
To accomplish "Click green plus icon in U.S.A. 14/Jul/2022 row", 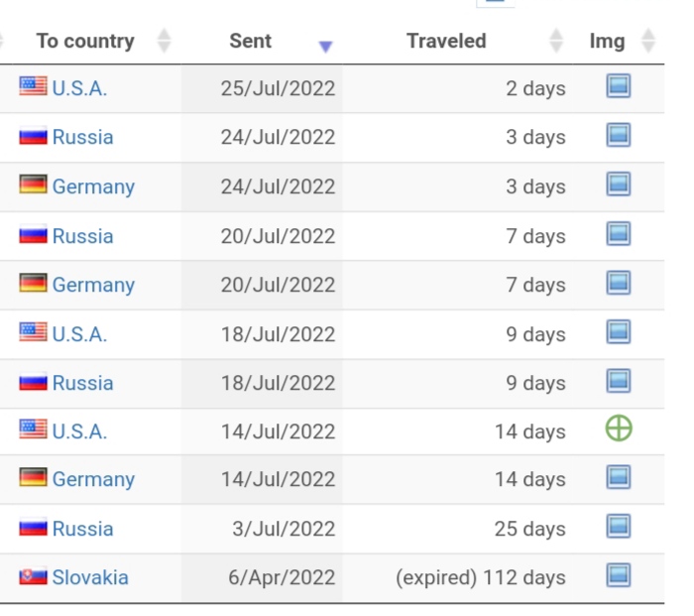I will click(x=619, y=430).
